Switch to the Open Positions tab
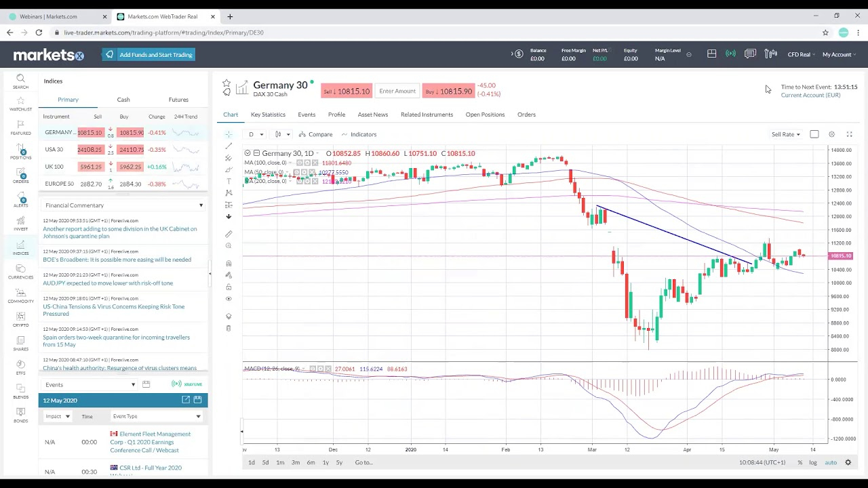 pos(485,115)
